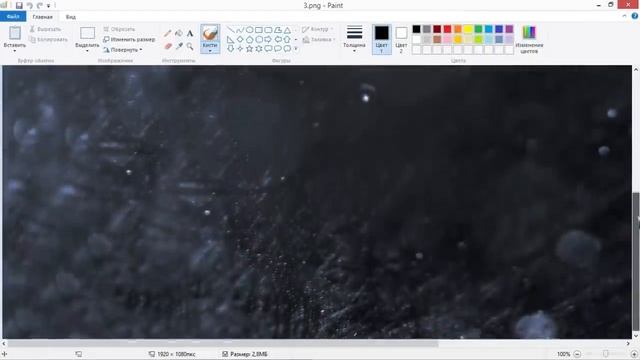Image resolution: width=640 pixels, height=360 pixels.
Task: Open the Help question mark icon
Action: [635, 16]
